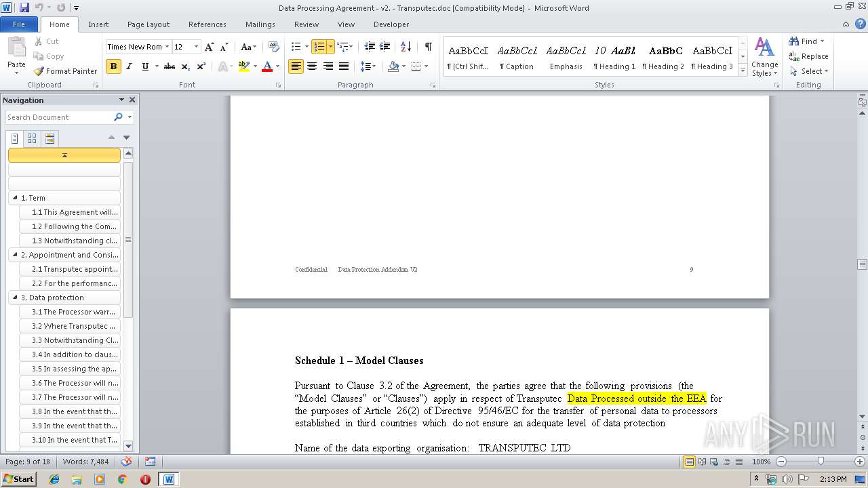Image resolution: width=868 pixels, height=488 pixels.
Task: Click the volume icon in system tray
Action: point(787,479)
